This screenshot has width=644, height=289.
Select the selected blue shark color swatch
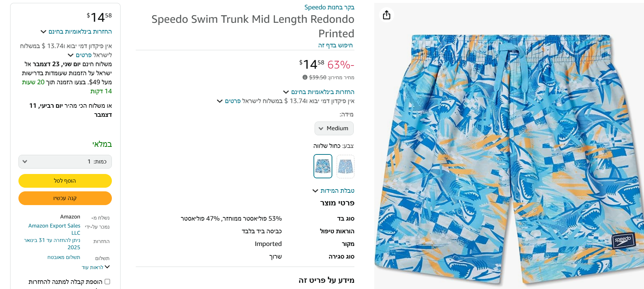tap(323, 166)
